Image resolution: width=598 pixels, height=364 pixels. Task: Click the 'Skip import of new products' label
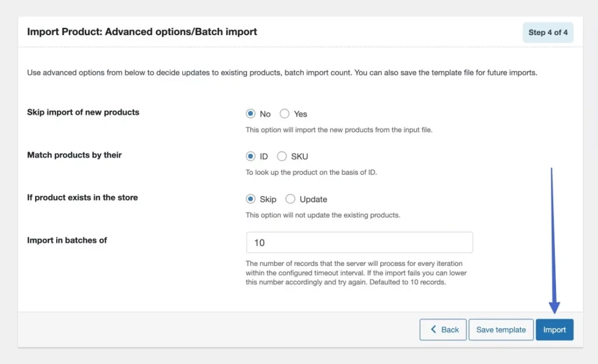click(83, 112)
